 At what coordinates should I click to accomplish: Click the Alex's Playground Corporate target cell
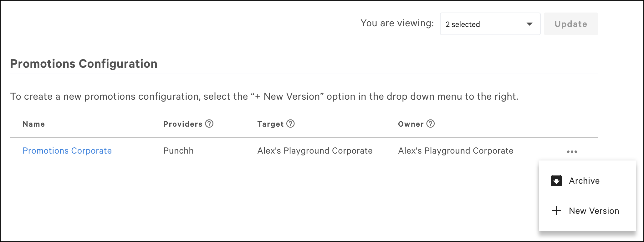tap(315, 151)
